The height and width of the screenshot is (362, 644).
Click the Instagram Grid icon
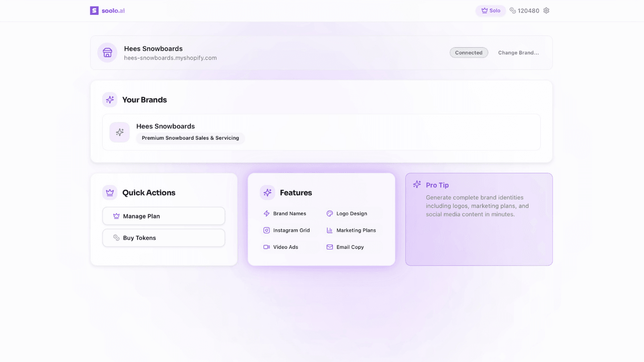tap(266, 230)
